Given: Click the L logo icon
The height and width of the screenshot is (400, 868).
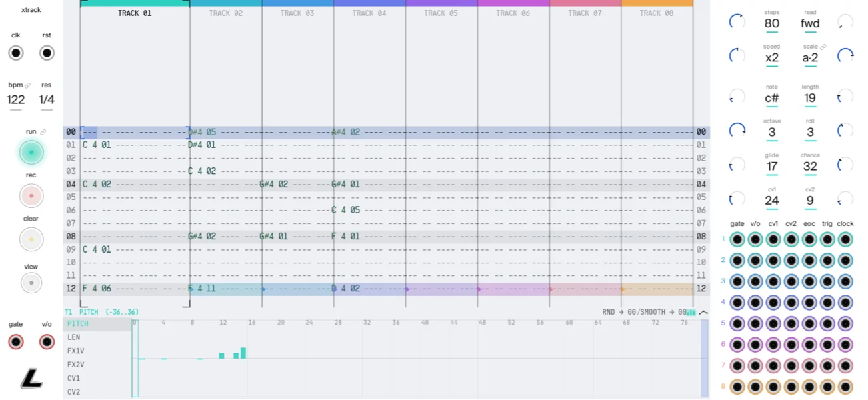Looking at the screenshot, I should tap(31, 379).
